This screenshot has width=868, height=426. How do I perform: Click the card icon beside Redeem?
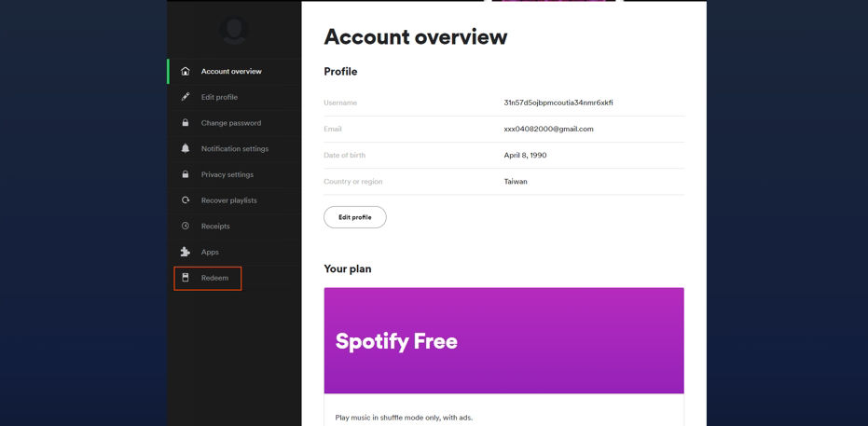click(186, 278)
